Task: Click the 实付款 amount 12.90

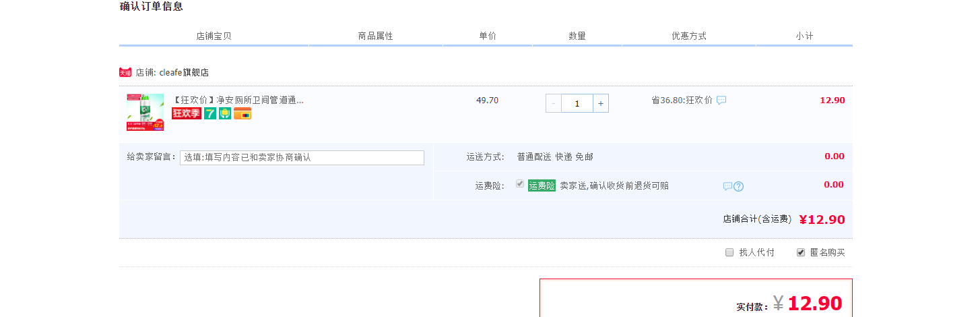Action: pos(815,304)
